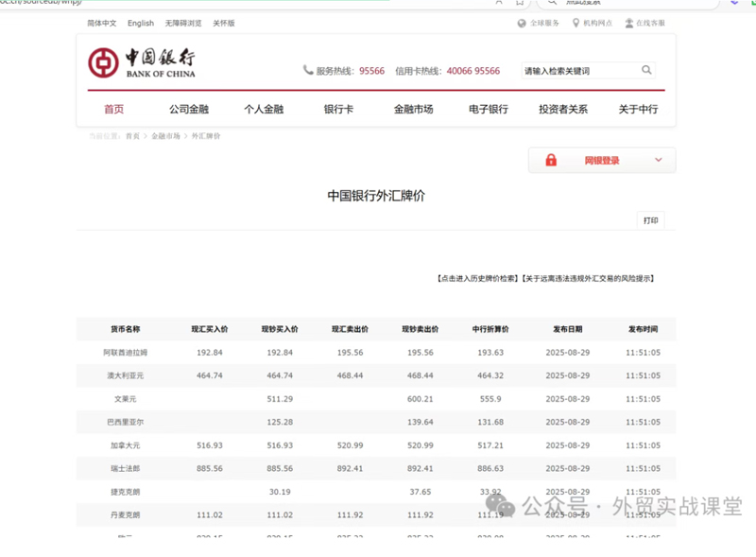Enable 无障碍浏览 accessibility mode
Viewport: 756px width, 557px height.
click(x=183, y=24)
